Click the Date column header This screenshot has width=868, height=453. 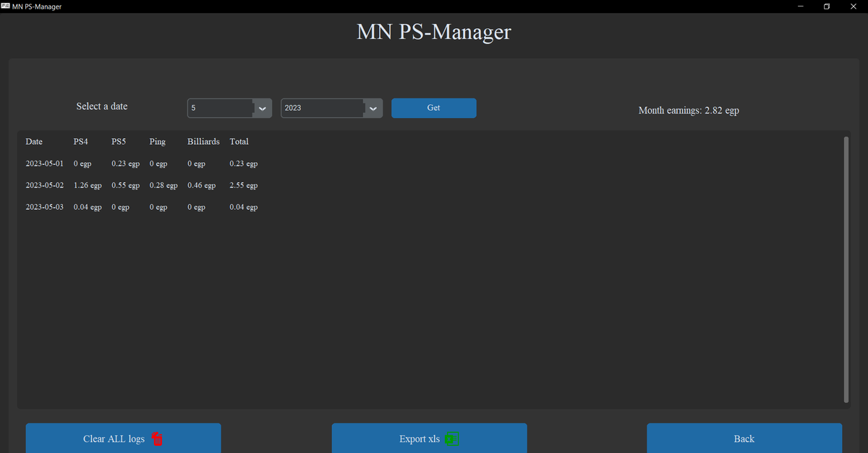click(x=34, y=142)
